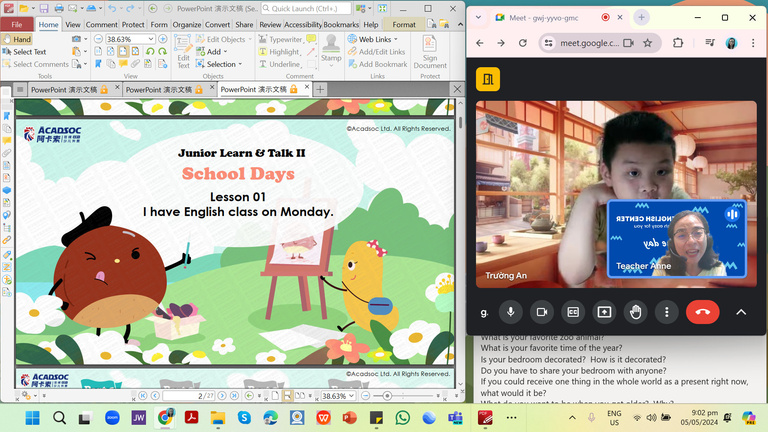Open the Organize ribbon tab
Screen dimensions: 768x432
tap(187, 24)
